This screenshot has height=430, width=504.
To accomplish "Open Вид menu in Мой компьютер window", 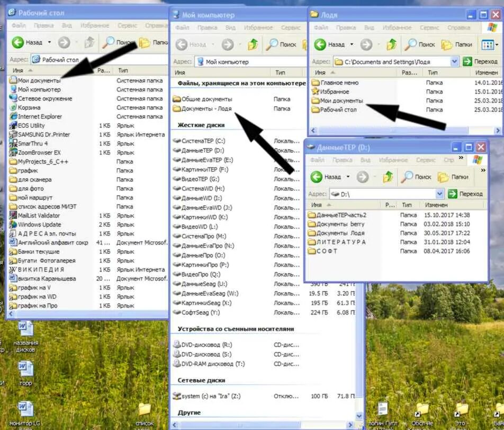I will (230, 28).
